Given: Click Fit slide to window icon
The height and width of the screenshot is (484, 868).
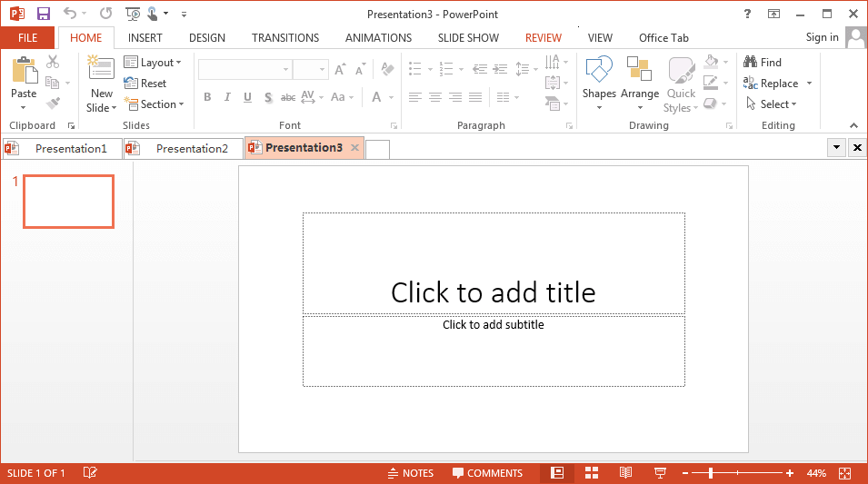Looking at the screenshot, I should point(844,473).
